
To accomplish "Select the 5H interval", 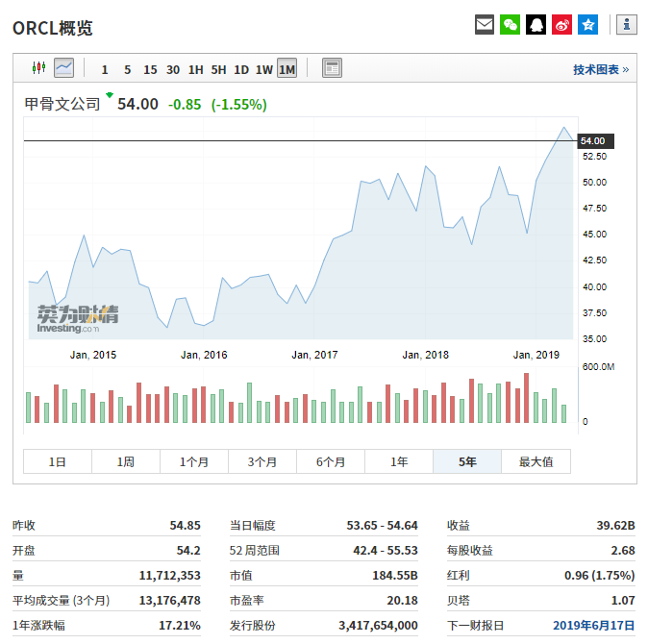I will tap(218, 69).
